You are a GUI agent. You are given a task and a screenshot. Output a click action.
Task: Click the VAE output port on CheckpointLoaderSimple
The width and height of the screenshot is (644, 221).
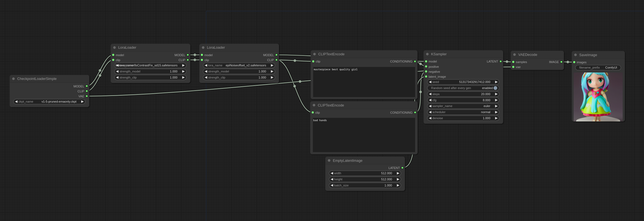[x=87, y=96]
